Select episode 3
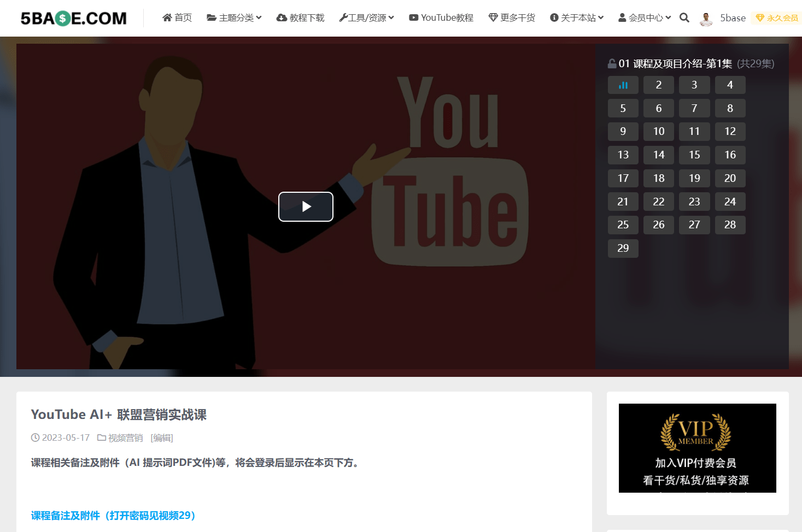802x532 pixels. point(694,85)
